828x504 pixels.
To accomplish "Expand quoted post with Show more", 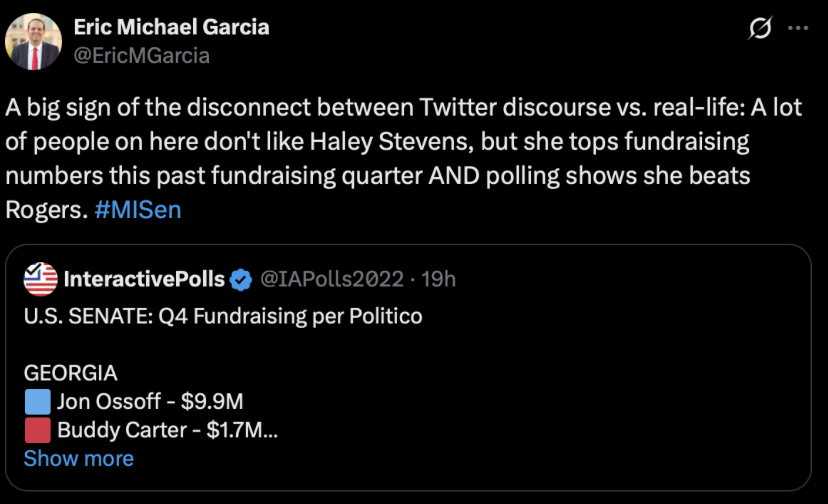I will (x=78, y=458).
